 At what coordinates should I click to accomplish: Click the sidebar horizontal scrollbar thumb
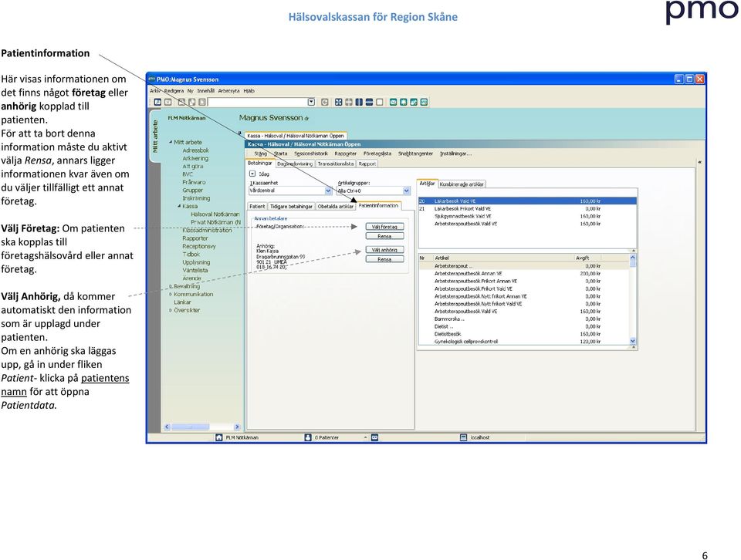point(190,427)
